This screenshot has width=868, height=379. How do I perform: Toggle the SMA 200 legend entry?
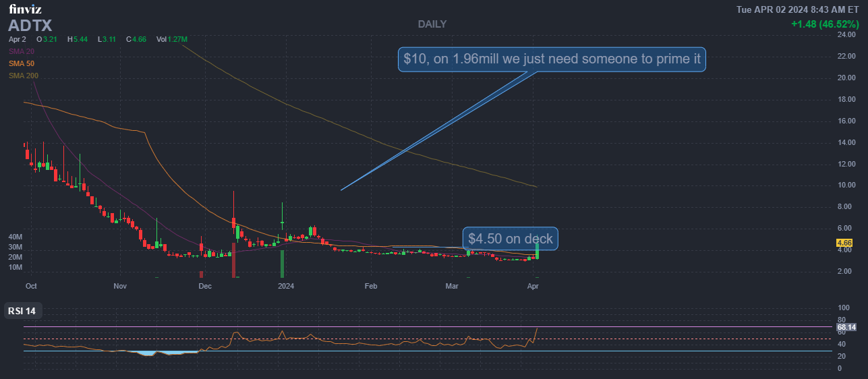[x=24, y=76]
